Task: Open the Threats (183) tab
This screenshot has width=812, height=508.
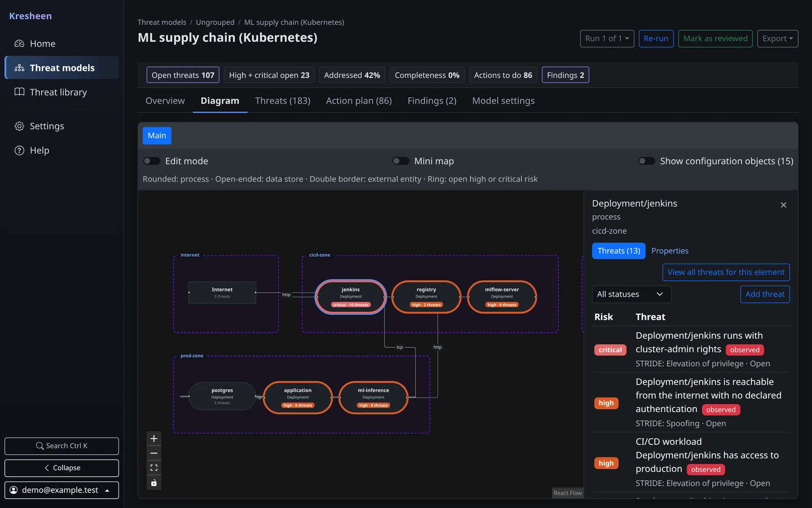Action: tap(283, 101)
